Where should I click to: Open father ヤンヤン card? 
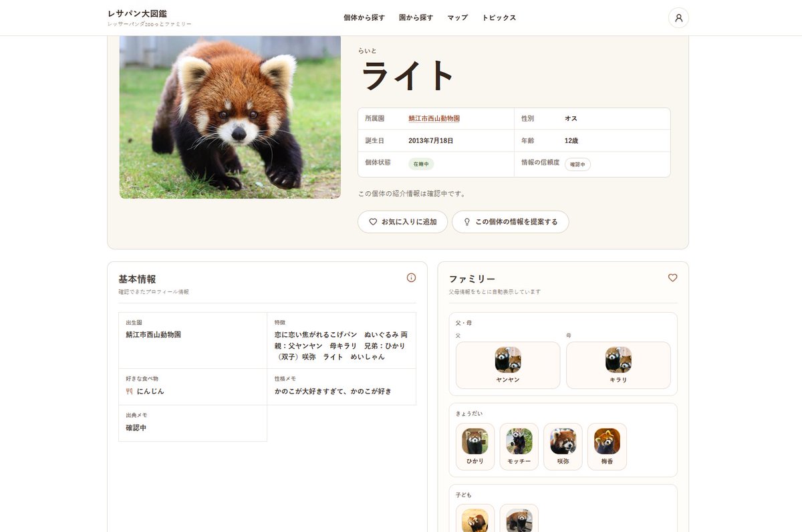click(x=508, y=365)
